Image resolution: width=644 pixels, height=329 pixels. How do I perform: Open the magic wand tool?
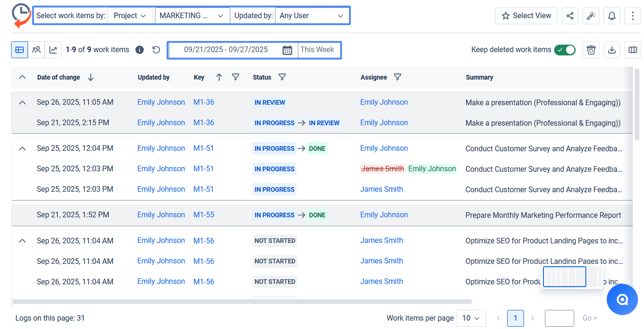coord(591,16)
